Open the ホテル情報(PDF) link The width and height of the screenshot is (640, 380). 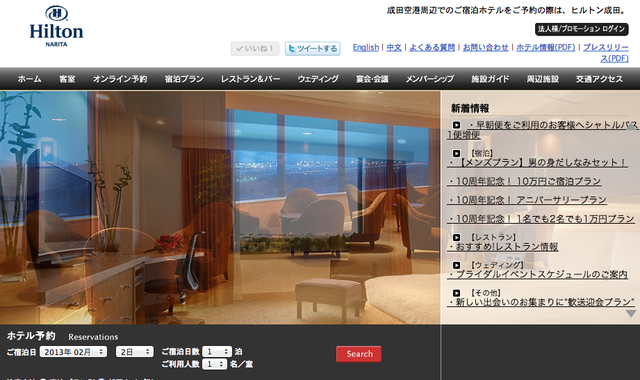pyautogui.click(x=546, y=47)
